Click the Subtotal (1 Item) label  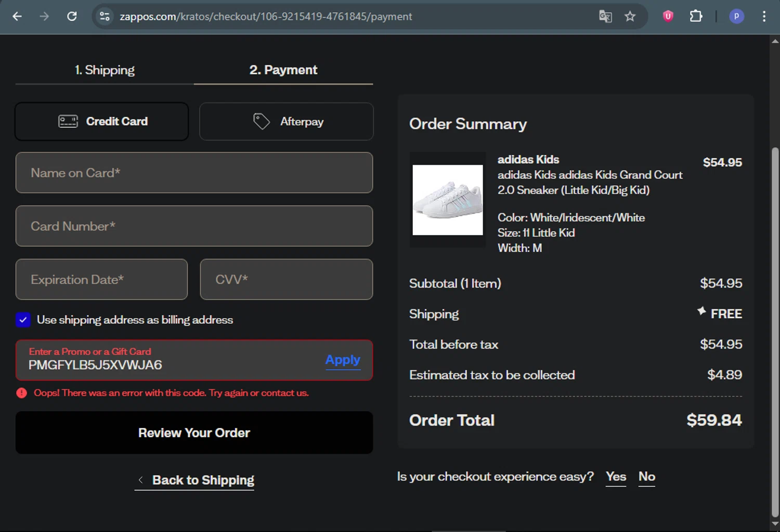(455, 283)
